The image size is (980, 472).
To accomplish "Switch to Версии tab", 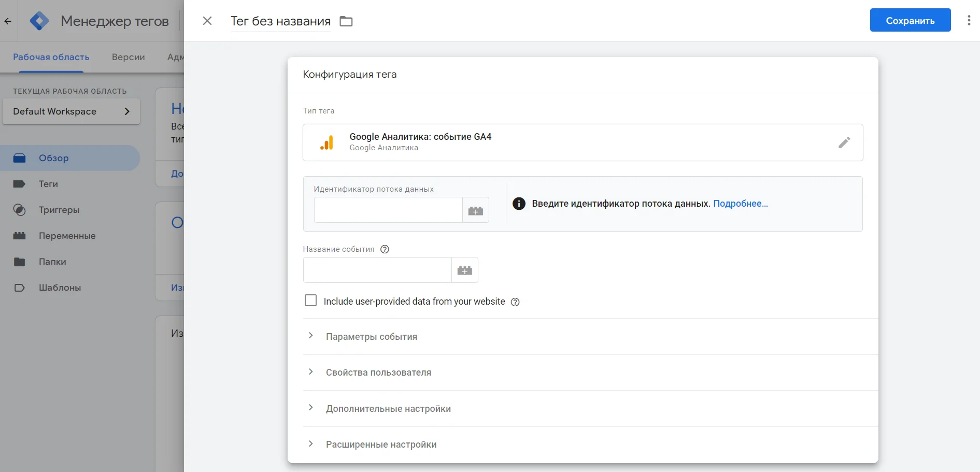I will (x=129, y=57).
